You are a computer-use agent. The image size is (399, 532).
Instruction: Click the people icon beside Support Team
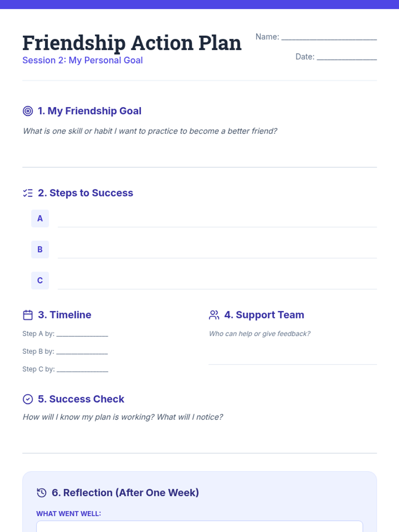(x=214, y=315)
